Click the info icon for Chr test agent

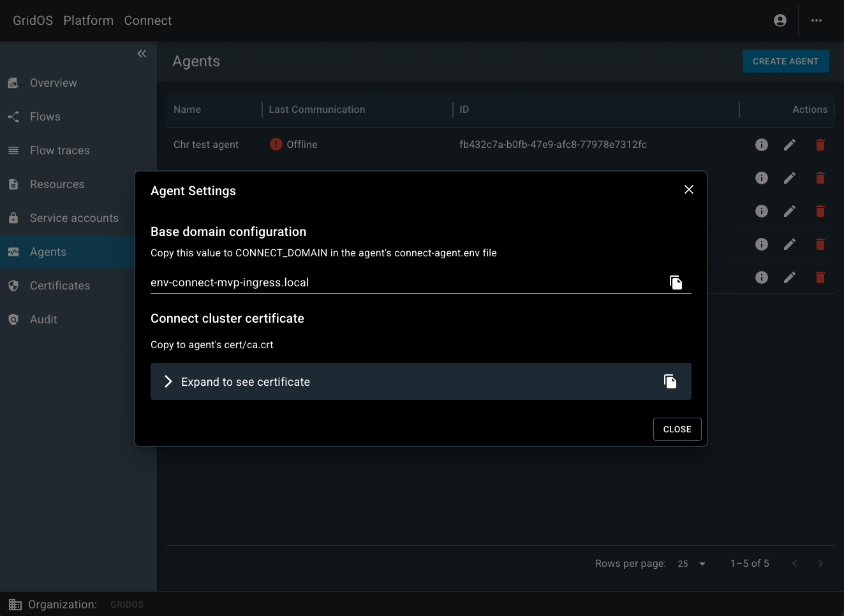coord(761,145)
